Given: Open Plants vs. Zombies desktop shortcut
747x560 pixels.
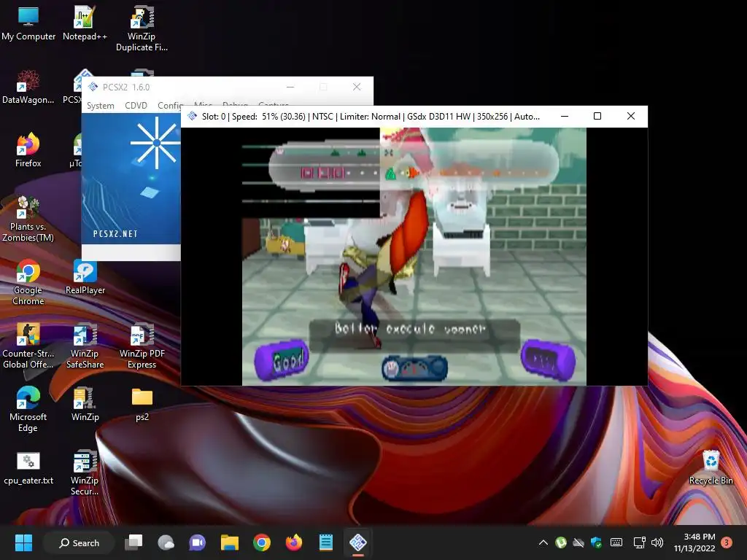Looking at the screenshot, I should (28, 219).
